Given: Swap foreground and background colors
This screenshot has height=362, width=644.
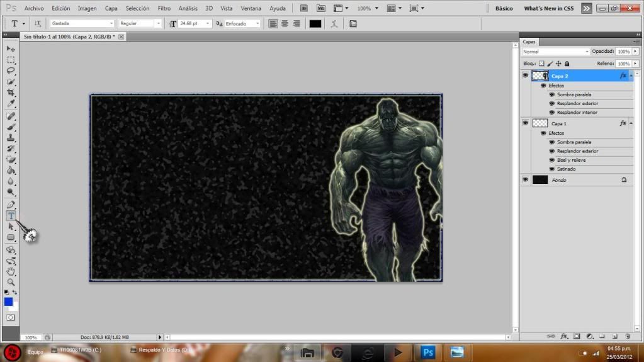Looking at the screenshot, I should [x=14, y=292].
